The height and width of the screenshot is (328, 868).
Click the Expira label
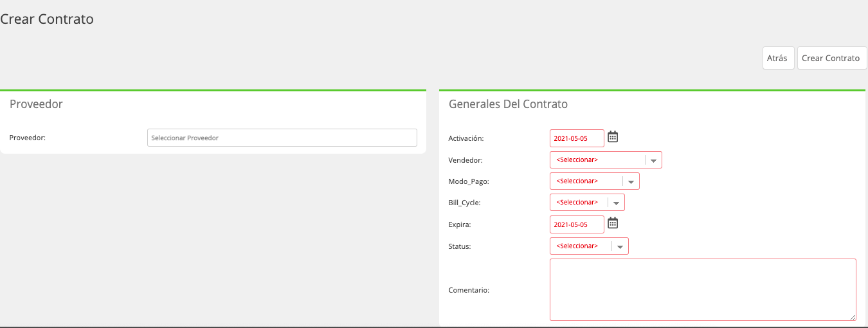(x=460, y=225)
